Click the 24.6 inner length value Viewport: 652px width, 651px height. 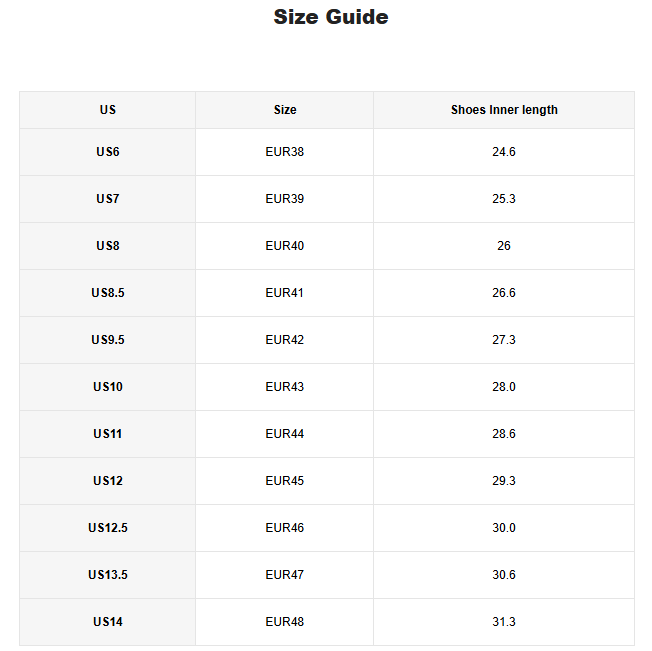tap(504, 152)
